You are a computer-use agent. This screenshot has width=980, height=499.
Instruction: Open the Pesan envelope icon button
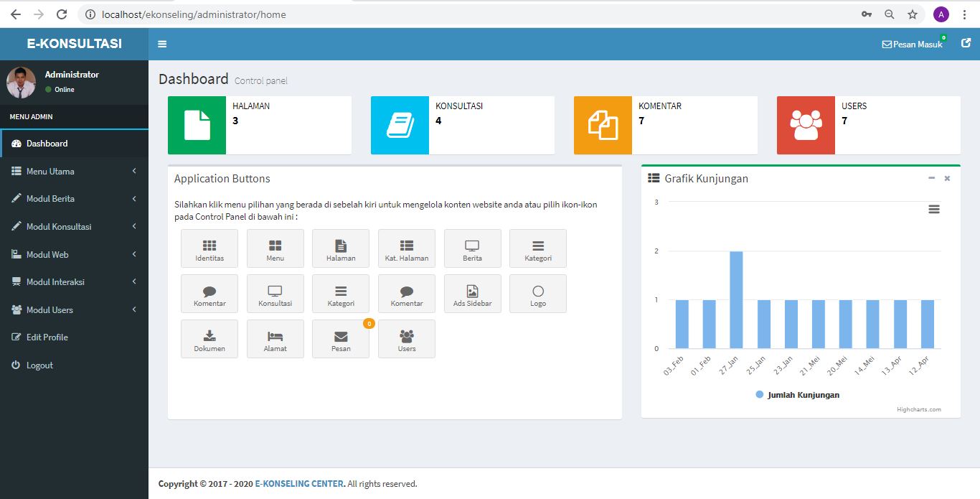[x=341, y=339]
